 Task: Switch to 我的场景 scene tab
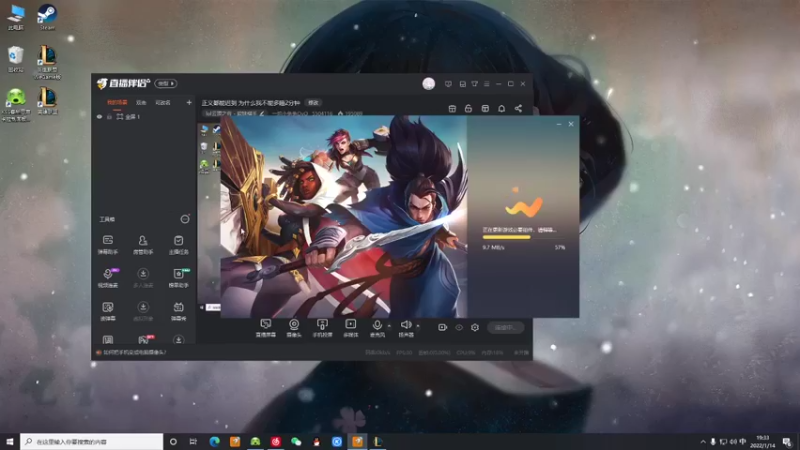tap(117, 103)
